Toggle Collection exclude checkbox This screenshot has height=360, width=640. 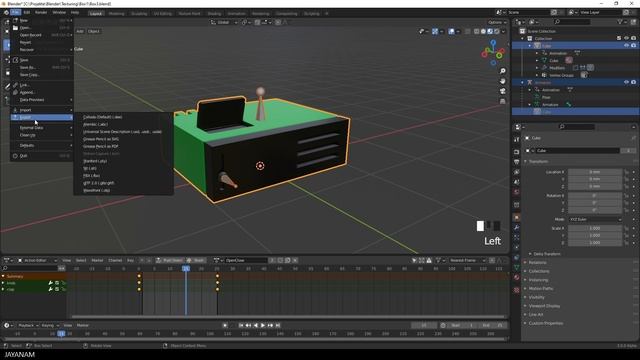click(619, 38)
